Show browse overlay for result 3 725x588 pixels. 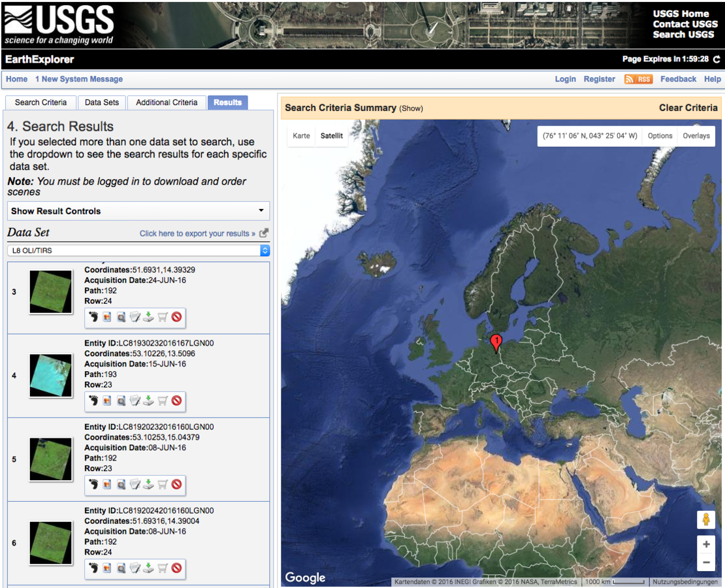(x=107, y=317)
